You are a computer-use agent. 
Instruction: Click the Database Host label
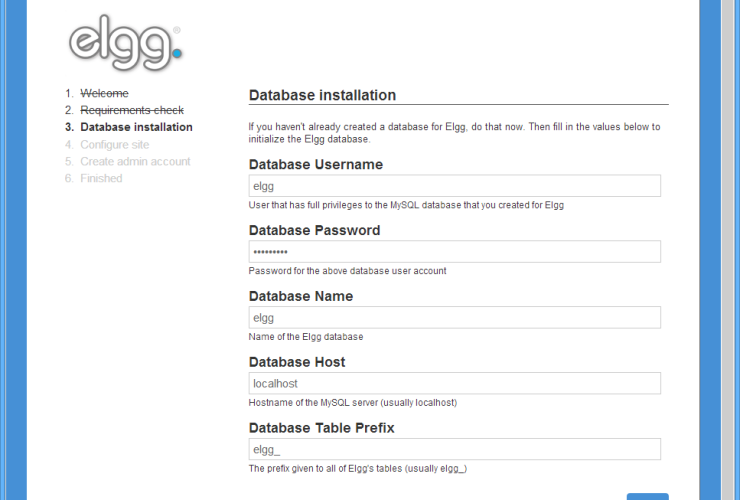click(x=297, y=362)
